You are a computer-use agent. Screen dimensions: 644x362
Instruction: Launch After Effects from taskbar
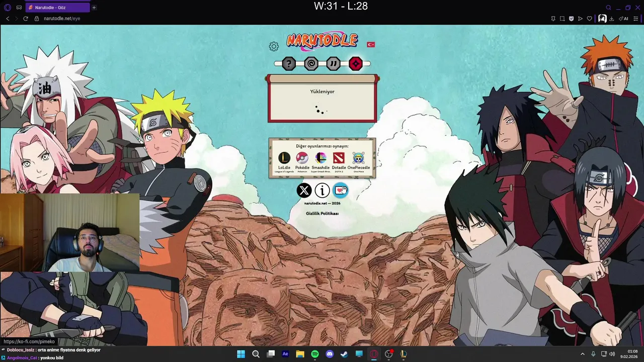pos(285,354)
